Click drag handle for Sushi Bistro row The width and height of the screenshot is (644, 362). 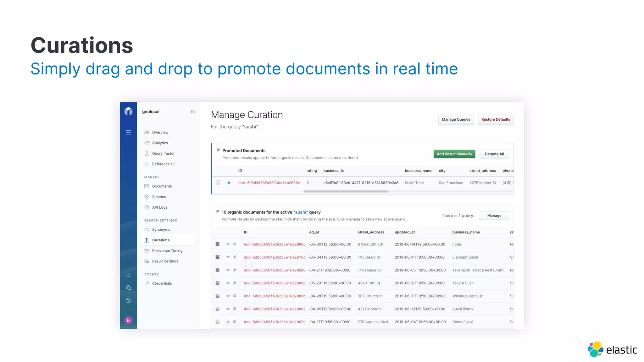217,309
